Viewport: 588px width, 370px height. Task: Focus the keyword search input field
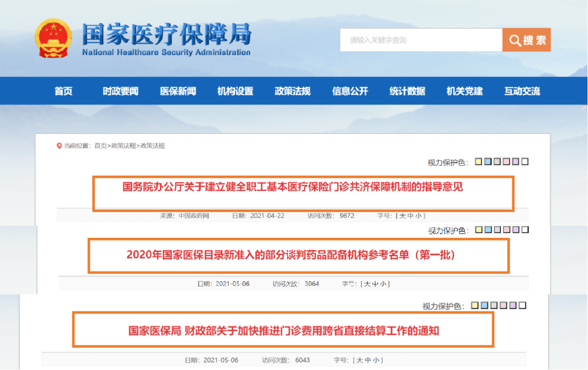[x=421, y=40]
